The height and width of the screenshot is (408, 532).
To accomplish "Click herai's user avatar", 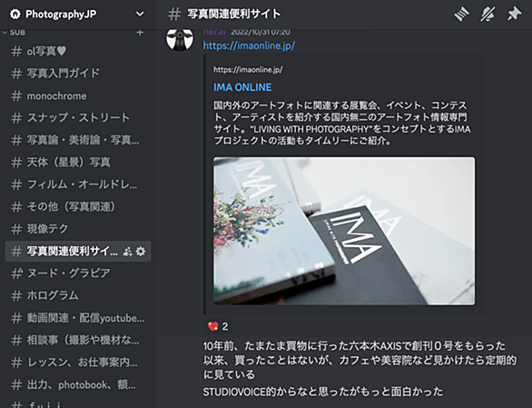I will 180,38.
